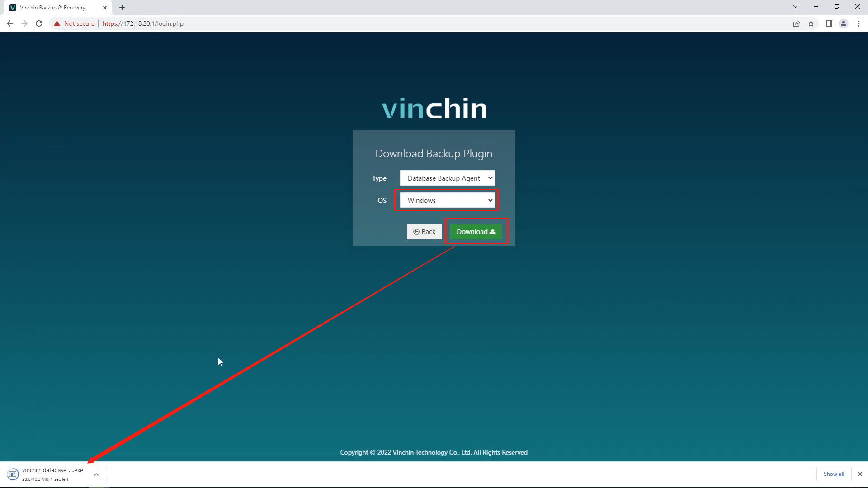Open Chrome three-dot menu
Screen dimensions: 868x488
pyautogui.click(x=858, y=23)
